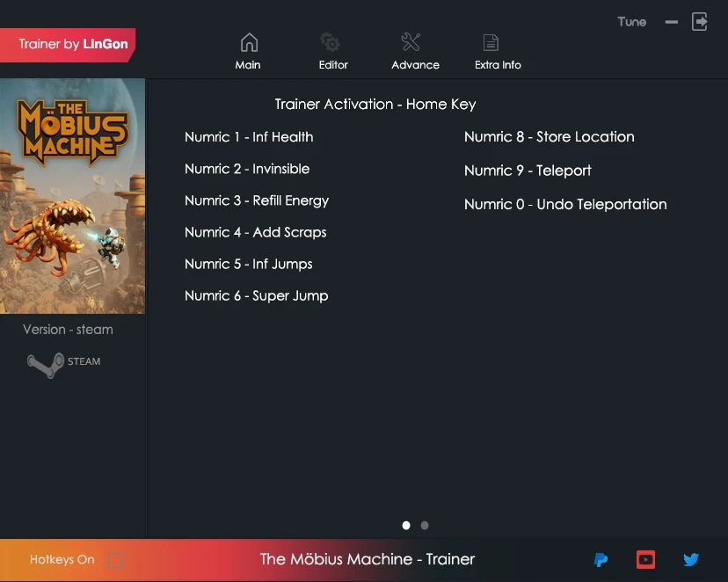The image size is (728, 582).
Task: Switch to second page indicator dot
Action: click(425, 526)
